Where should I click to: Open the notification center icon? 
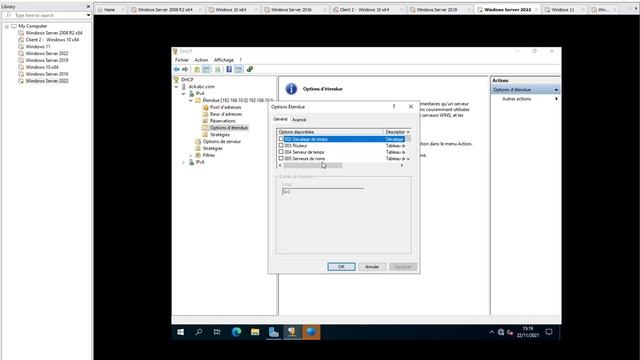click(549, 332)
